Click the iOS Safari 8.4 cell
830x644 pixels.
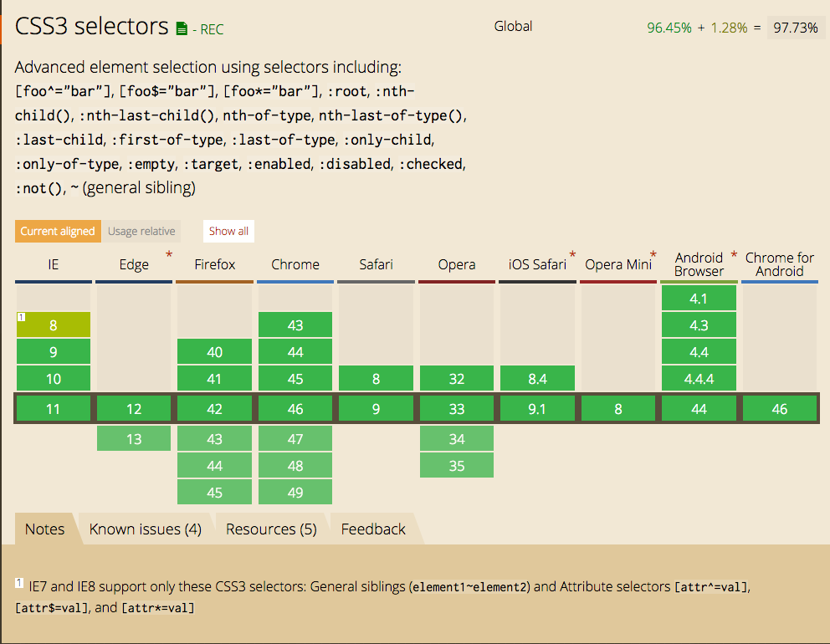tap(537, 379)
